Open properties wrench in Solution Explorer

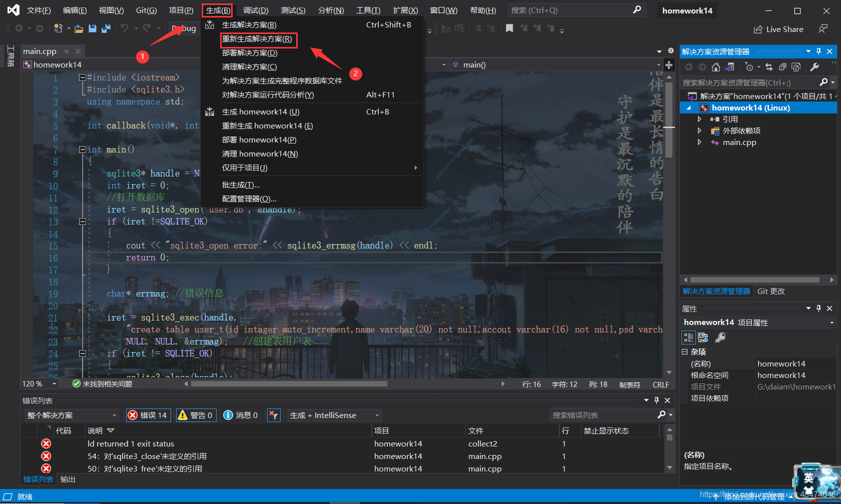tap(814, 67)
